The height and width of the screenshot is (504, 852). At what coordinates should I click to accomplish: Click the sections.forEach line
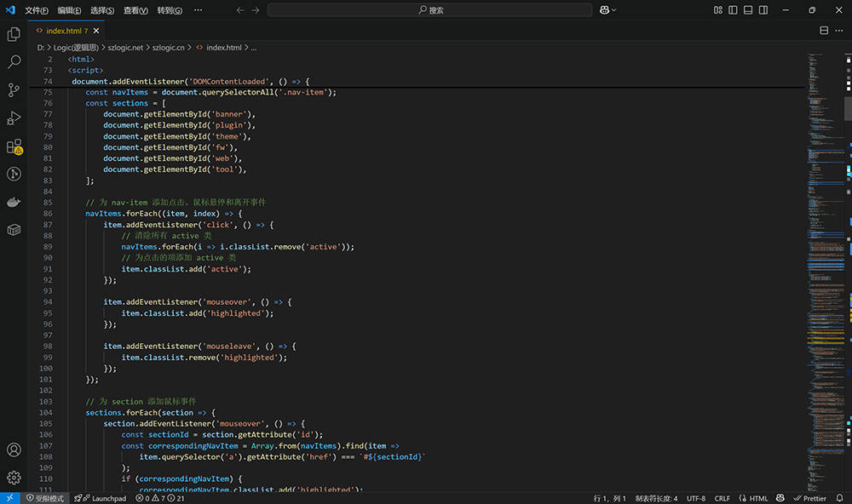point(150,413)
